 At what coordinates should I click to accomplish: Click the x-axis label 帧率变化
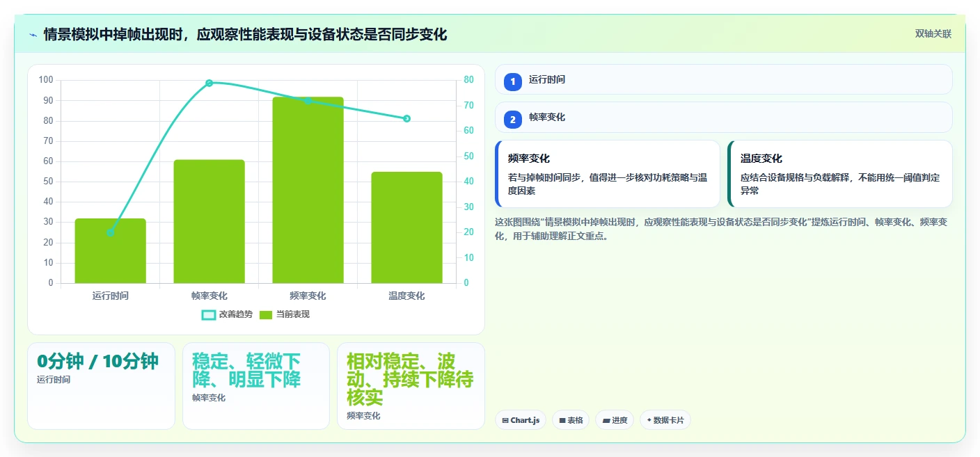(x=209, y=296)
